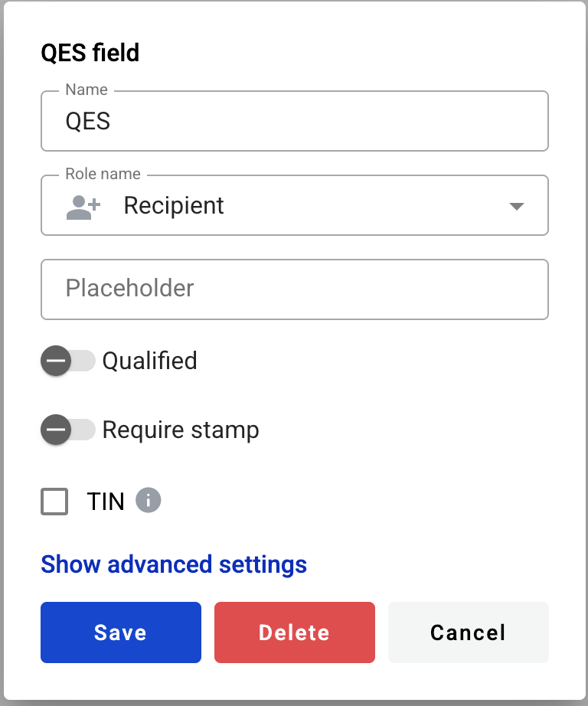Click inside the Name text field
The image size is (588, 706).
tap(294, 121)
